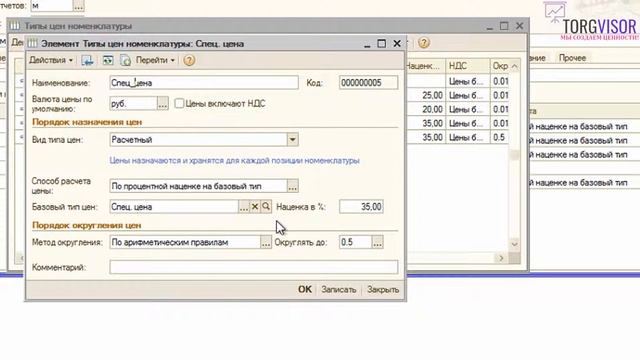Click the Способ расчета field text
640x360 pixels.
click(198, 186)
